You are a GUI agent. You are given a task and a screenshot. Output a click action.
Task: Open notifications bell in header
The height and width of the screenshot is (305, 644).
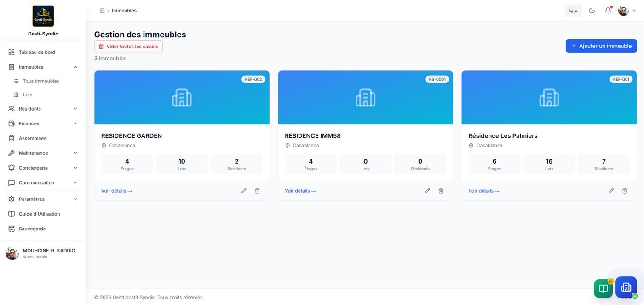pyautogui.click(x=608, y=10)
